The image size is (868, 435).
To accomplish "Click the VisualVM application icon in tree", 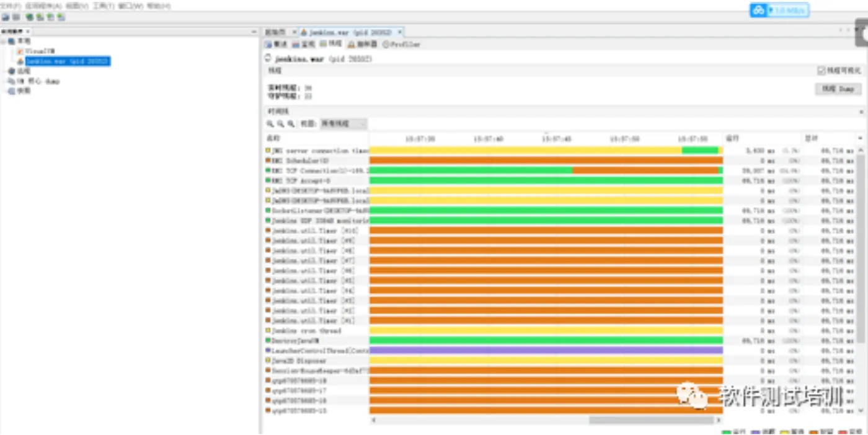I will point(20,51).
